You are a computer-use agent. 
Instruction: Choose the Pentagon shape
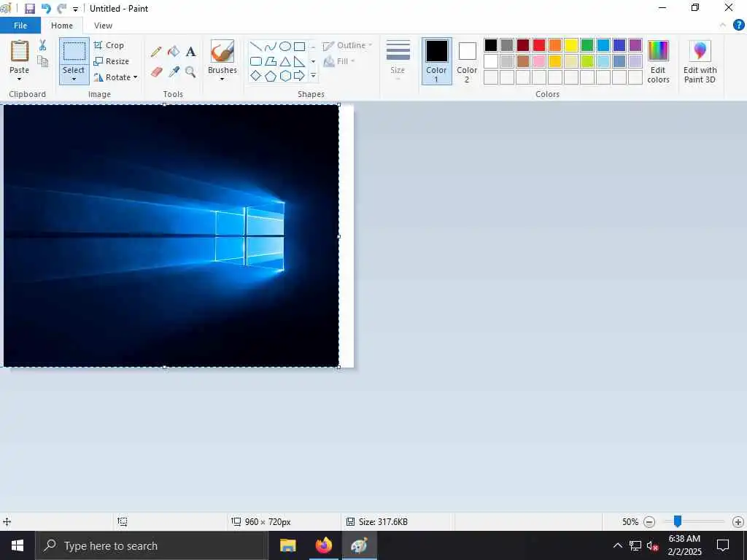click(270, 76)
